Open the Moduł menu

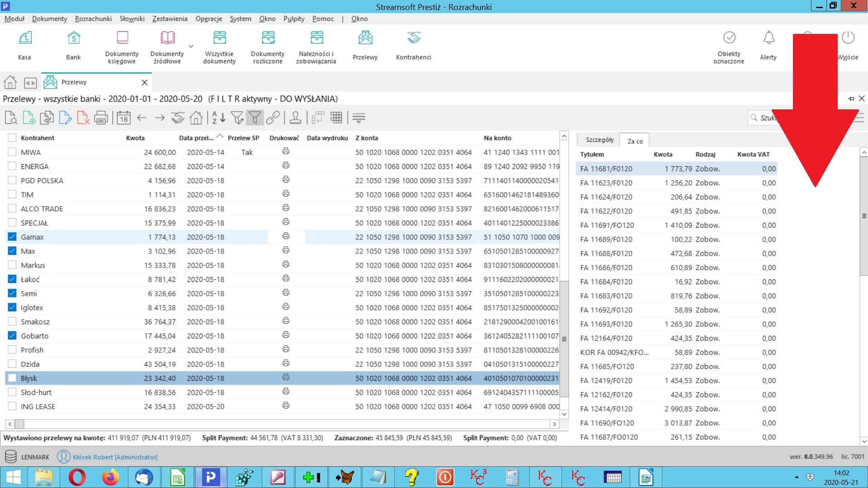click(14, 19)
